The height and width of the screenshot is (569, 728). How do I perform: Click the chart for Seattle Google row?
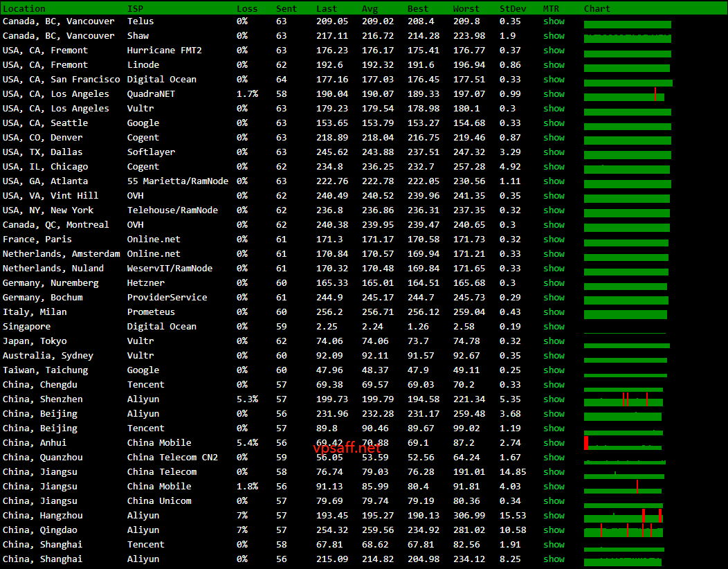[x=627, y=125]
